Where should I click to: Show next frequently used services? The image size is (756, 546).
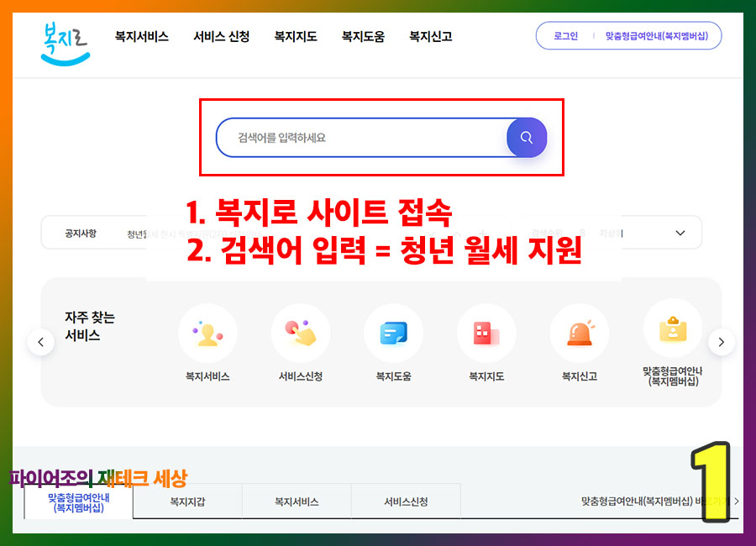point(722,342)
